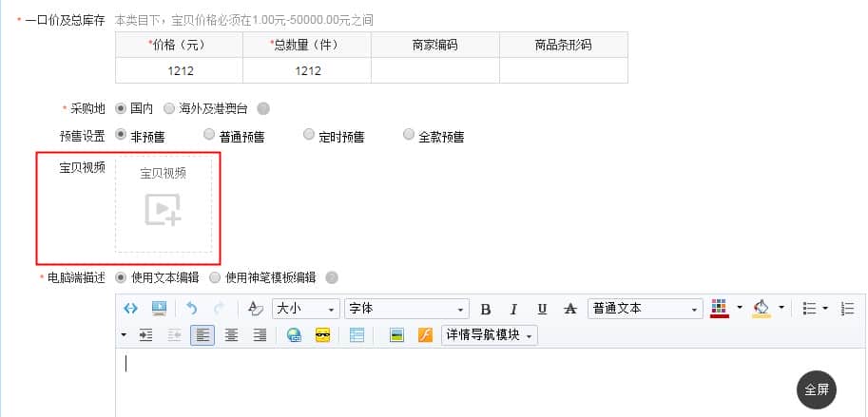The width and height of the screenshot is (868, 417).
Task: Open text color dropdown arrow
Action: (x=740, y=308)
